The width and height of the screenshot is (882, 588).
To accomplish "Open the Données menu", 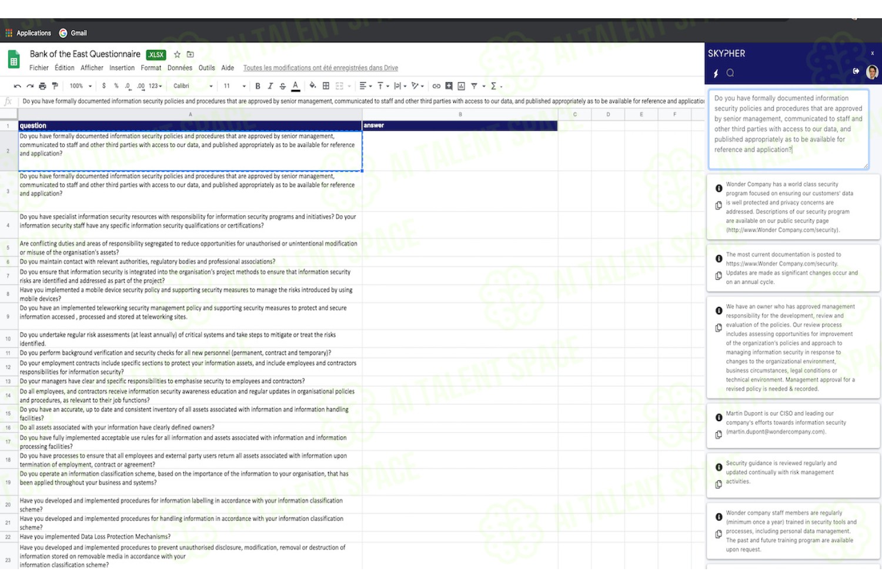I will pyautogui.click(x=179, y=68).
